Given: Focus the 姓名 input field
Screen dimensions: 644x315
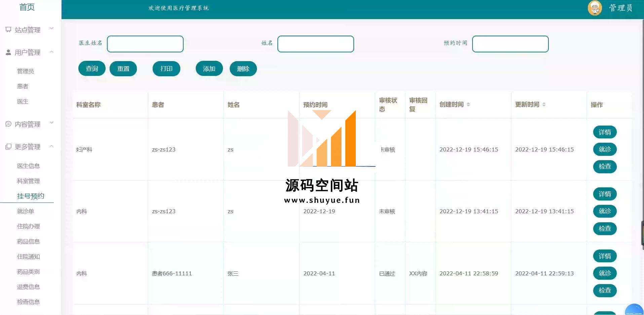Looking at the screenshot, I should pos(316,44).
